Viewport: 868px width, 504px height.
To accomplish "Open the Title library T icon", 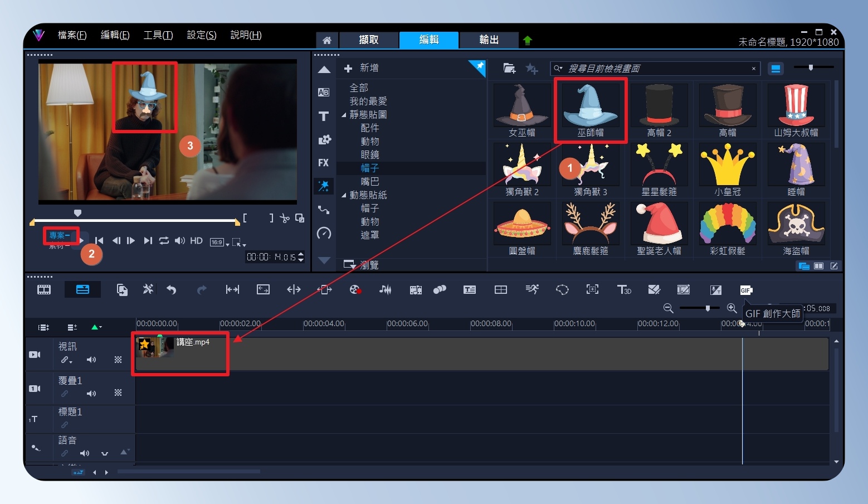I will 324,116.
